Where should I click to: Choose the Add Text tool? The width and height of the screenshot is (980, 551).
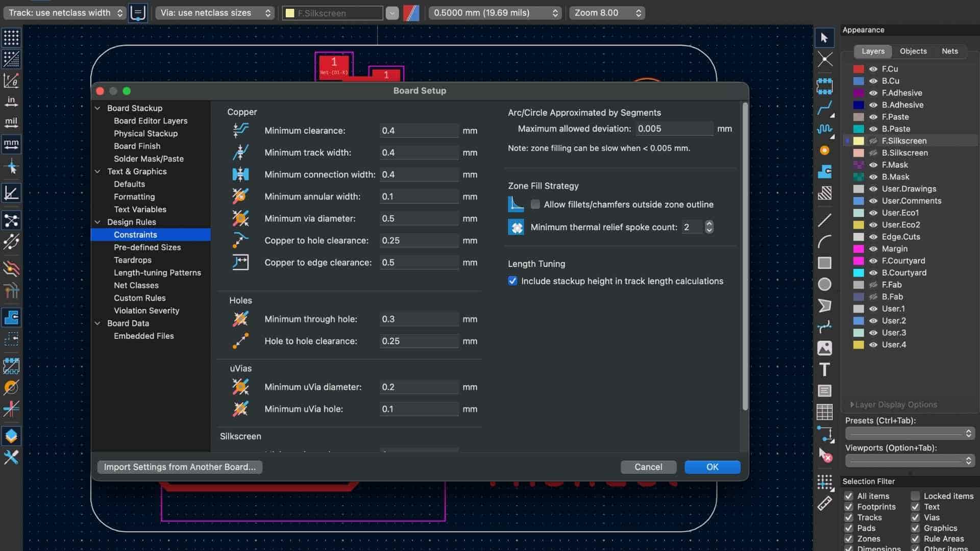tap(824, 369)
